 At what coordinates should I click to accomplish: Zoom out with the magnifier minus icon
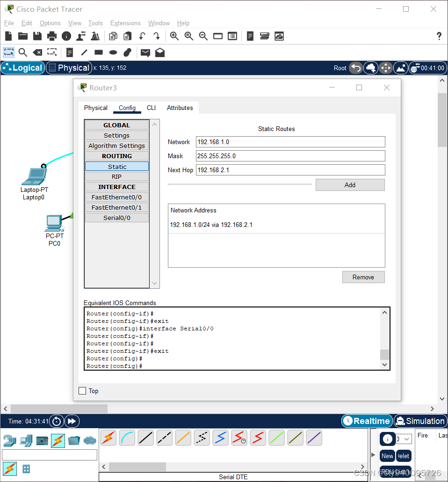point(203,37)
